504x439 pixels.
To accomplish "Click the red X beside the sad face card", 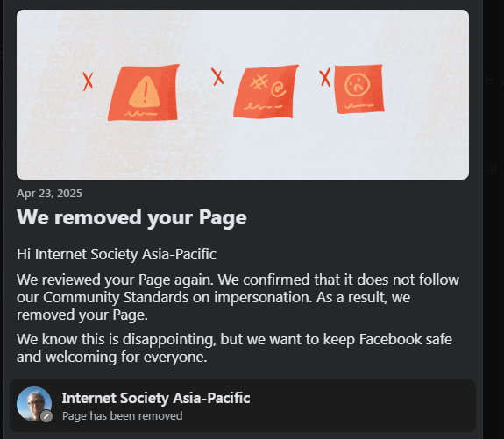I will 325,77.
